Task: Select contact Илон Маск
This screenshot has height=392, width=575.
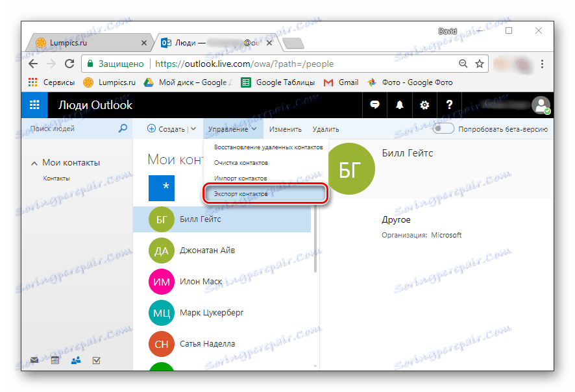Action: point(222,282)
